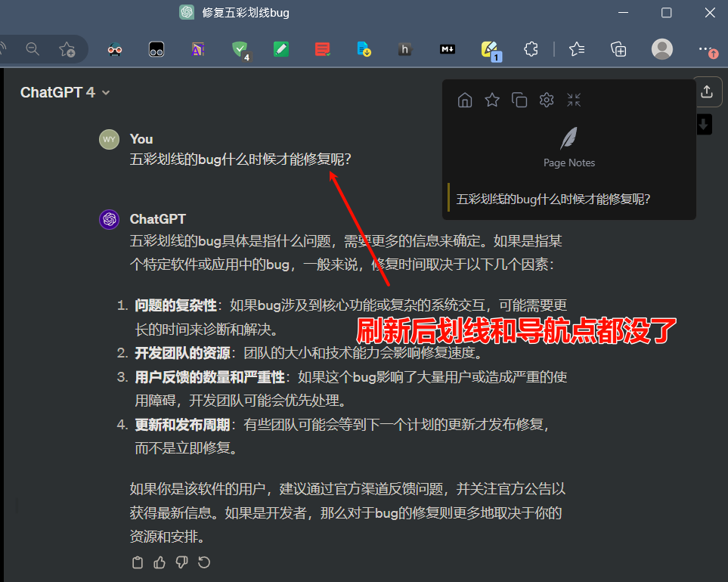Open the browser Extensions puzzle menu
Screen dimensions: 728x582
[x=531, y=49]
